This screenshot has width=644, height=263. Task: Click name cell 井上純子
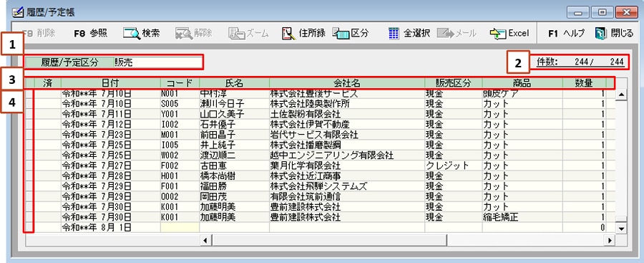(x=234, y=145)
